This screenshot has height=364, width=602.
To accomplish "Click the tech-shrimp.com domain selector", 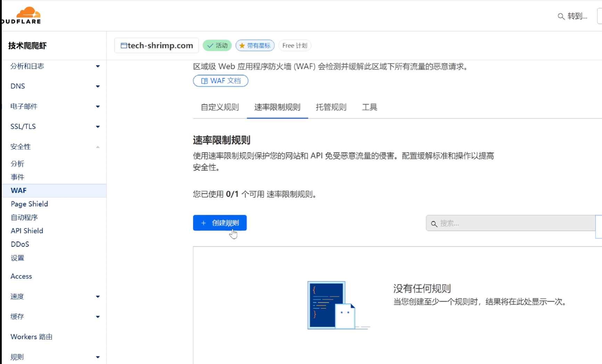I will [x=156, y=45].
